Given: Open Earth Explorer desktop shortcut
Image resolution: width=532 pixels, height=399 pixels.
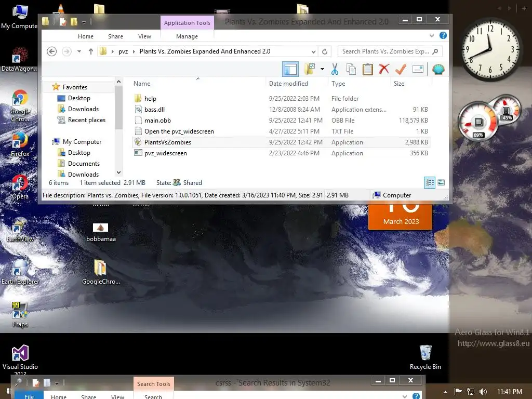Looking at the screenshot, I should 20,272.
